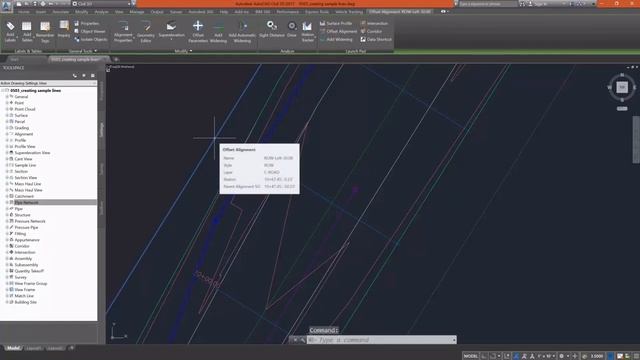This screenshot has height=360, width=640.
Task: Expand the Sample Line tree node
Action: (x=7, y=165)
